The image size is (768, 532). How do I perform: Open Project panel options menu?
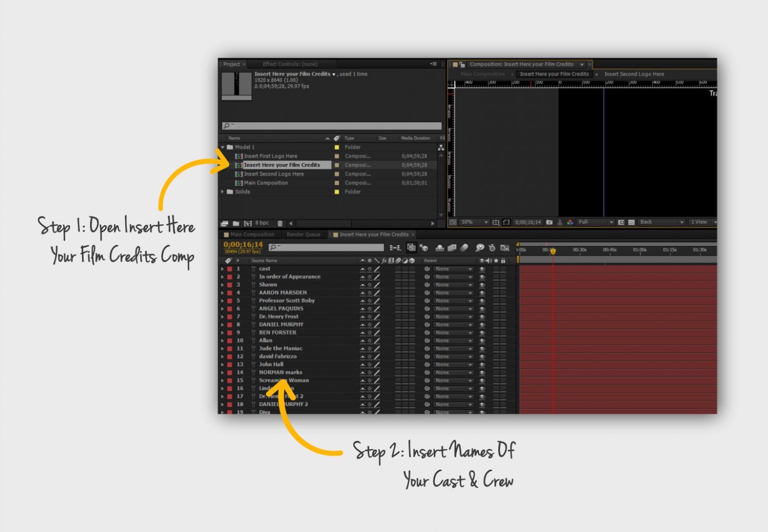pyautogui.click(x=433, y=64)
